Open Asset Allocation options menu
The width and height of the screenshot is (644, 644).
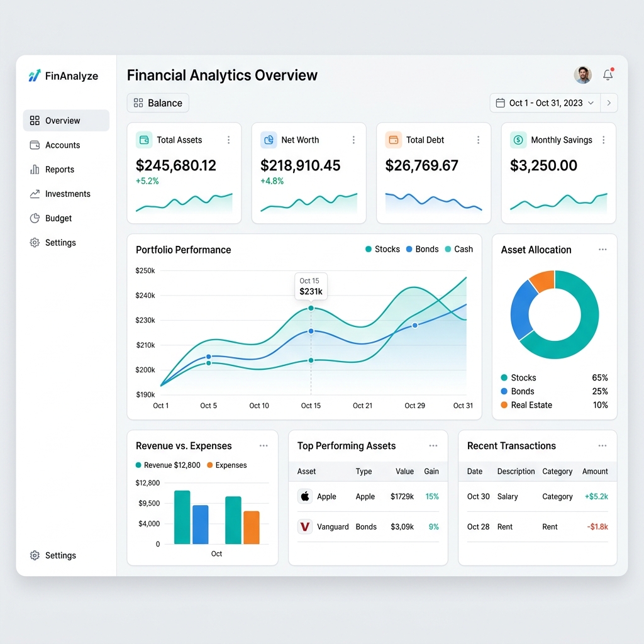602,249
